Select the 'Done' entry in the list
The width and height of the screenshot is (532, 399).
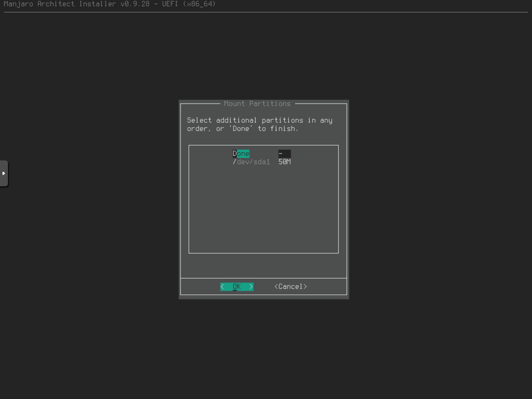point(241,153)
